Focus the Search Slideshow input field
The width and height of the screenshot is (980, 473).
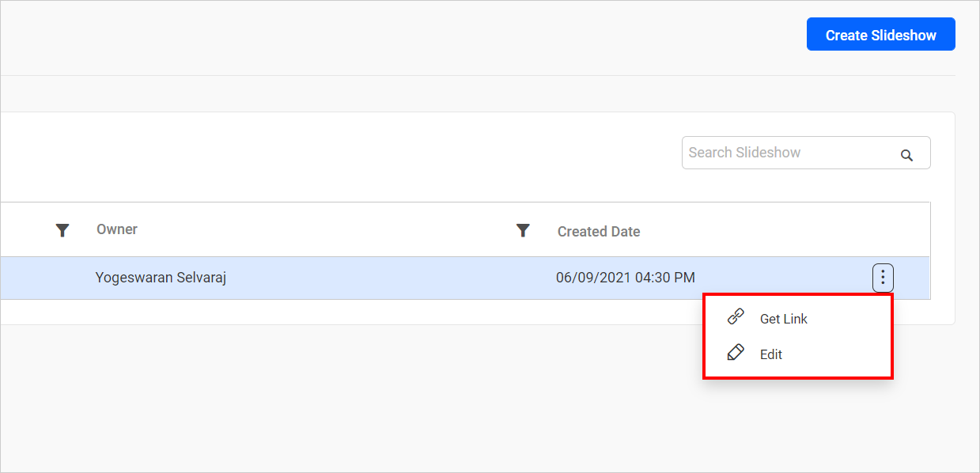click(787, 153)
